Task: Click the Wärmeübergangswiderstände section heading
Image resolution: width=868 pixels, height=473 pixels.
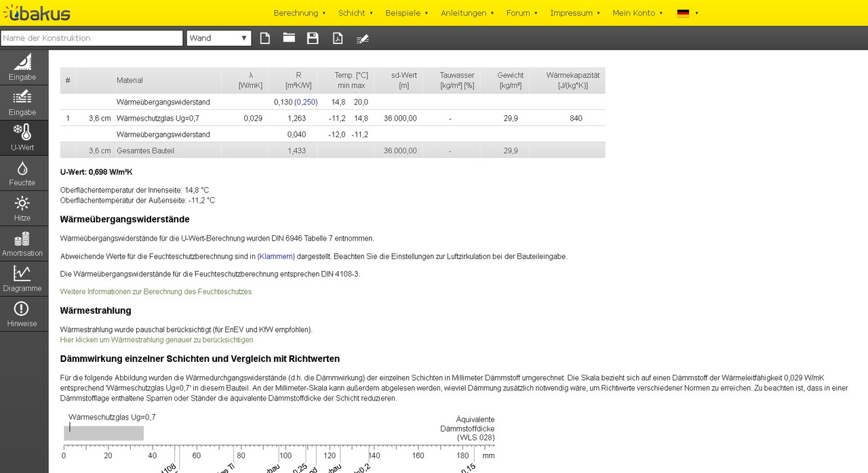Action: point(125,220)
